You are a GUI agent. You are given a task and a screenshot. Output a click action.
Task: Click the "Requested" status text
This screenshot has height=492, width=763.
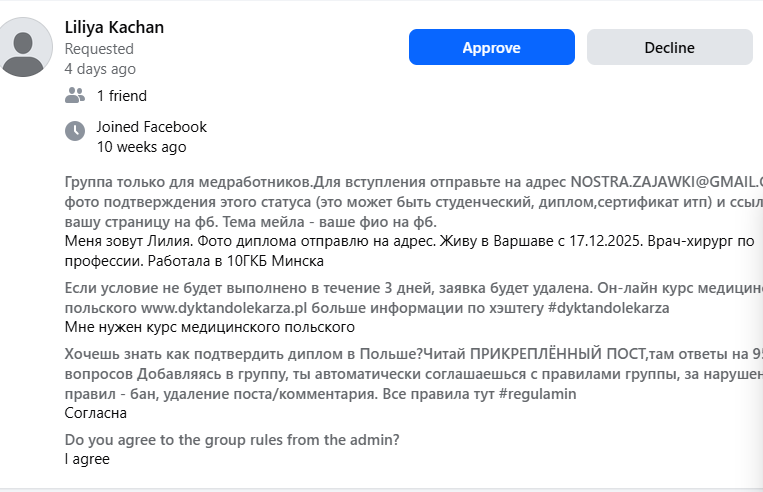99,48
